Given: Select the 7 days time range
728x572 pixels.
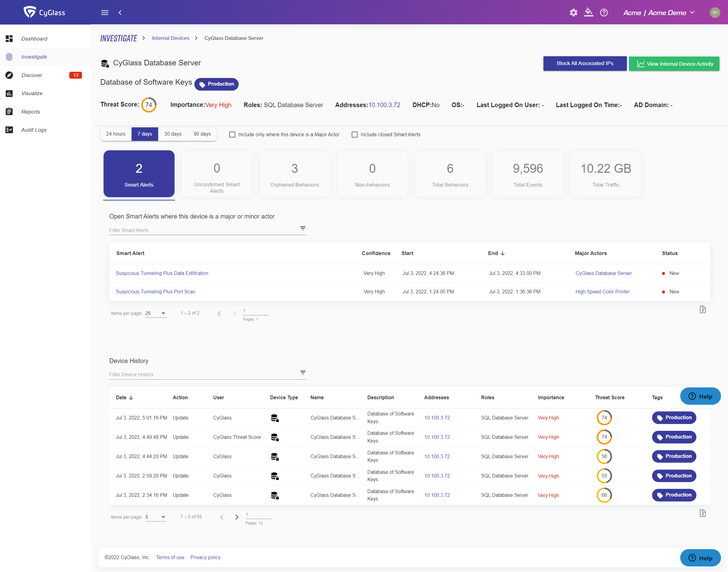Looking at the screenshot, I should (x=145, y=134).
